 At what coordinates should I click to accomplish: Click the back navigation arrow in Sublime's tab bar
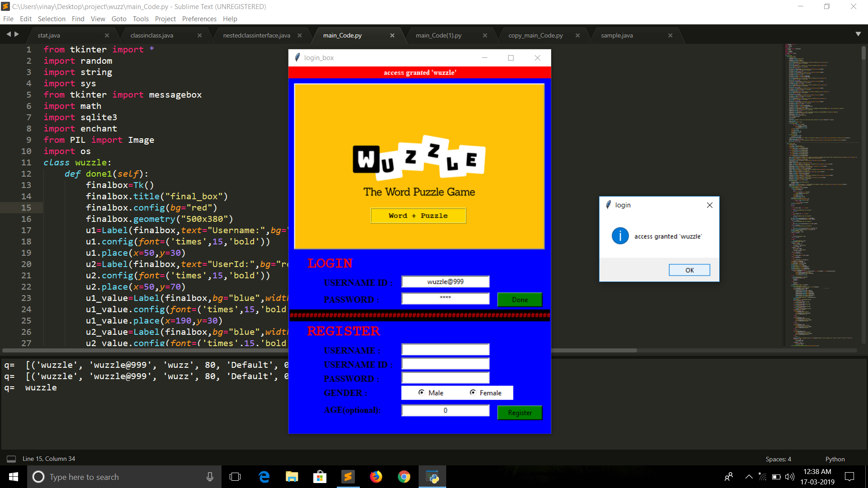(x=9, y=34)
